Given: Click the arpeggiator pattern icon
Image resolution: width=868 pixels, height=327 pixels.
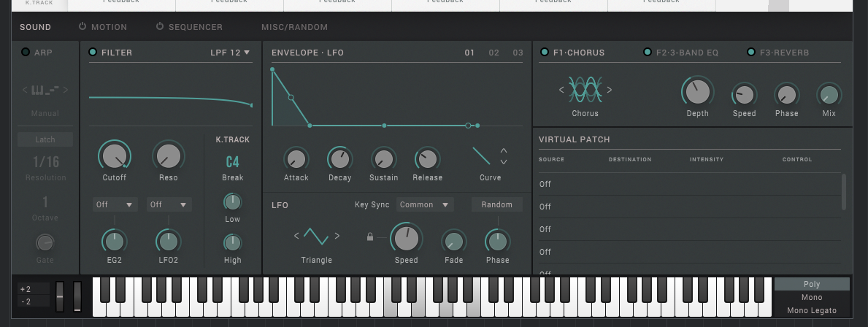Looking at the screenshot, I should (x=45, y=91).
